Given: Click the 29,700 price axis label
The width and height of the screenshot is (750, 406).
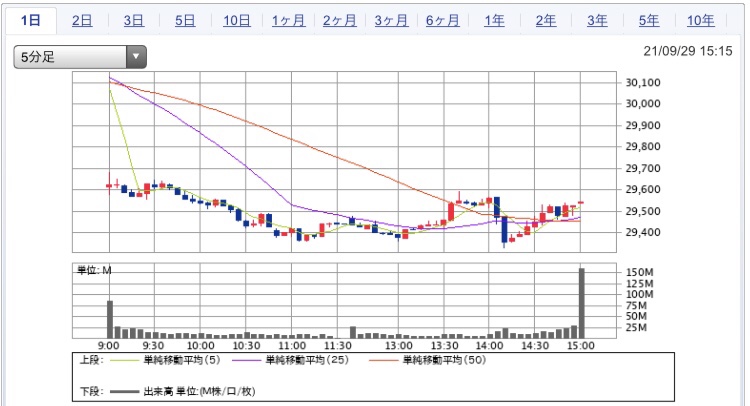Looking at the screenshot, I should coord(643,168).
